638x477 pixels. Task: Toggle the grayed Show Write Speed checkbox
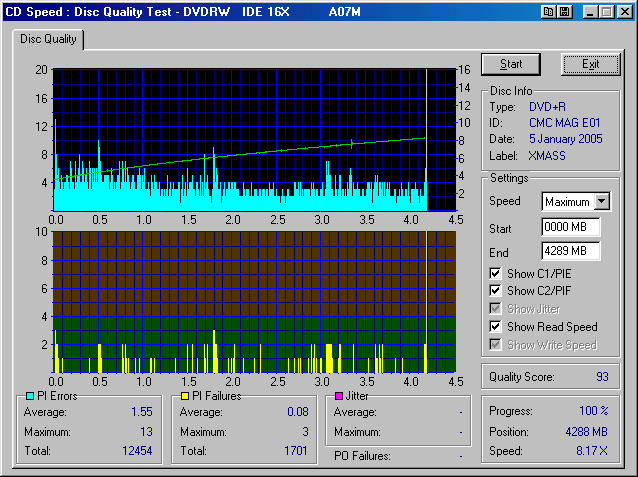(x=495, y=345)
